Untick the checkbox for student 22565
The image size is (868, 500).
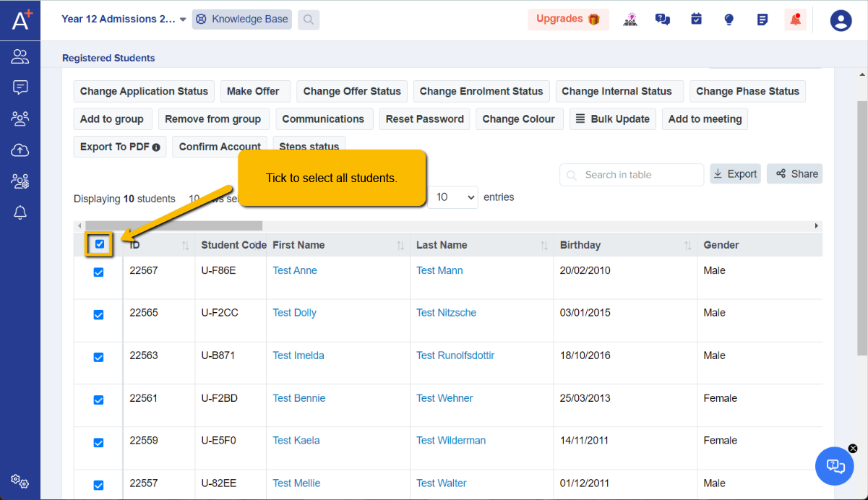click(98, 315)
